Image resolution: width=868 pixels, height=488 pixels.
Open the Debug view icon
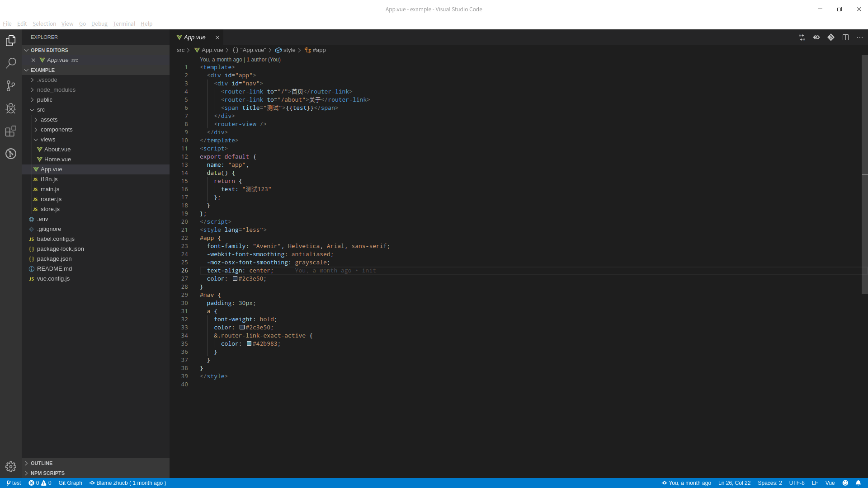click(11, 108)
